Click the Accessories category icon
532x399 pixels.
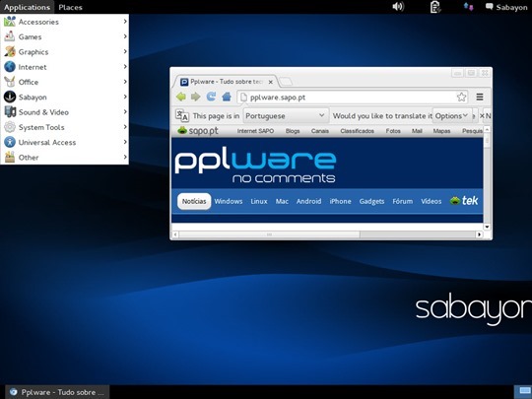[10, 22]
